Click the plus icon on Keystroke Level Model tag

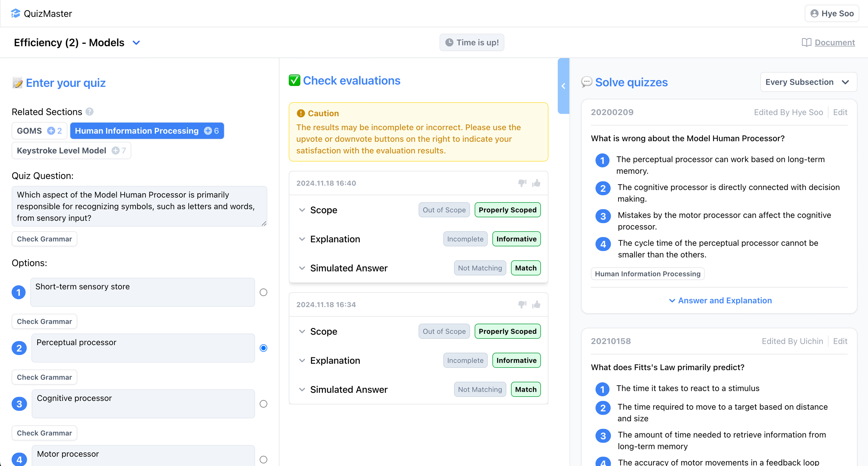click(x=116, y=150)
